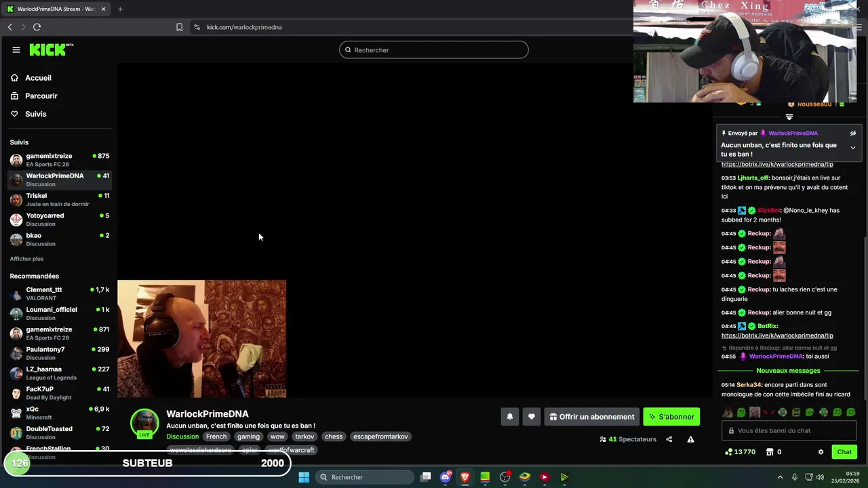The width and height of the screenshot is (868, 488).
Task: Open channel points 13 770
Action: 740,452
